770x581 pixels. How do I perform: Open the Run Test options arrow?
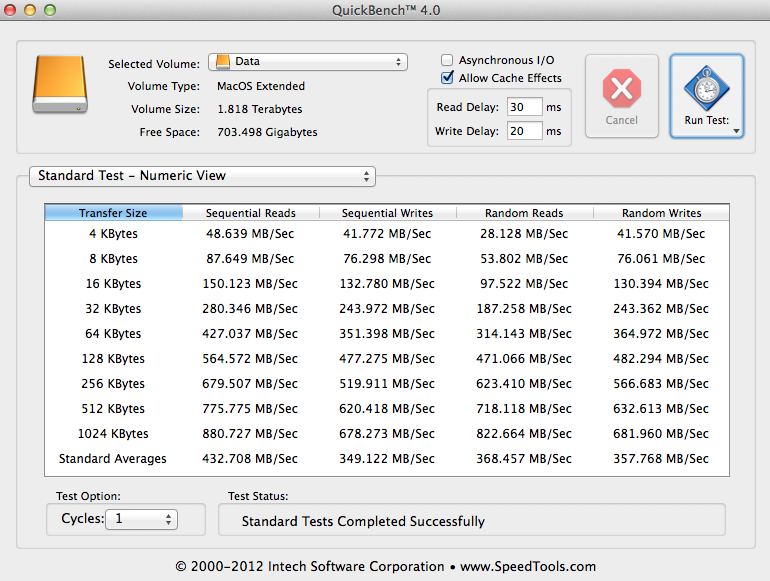coord(736,131)
